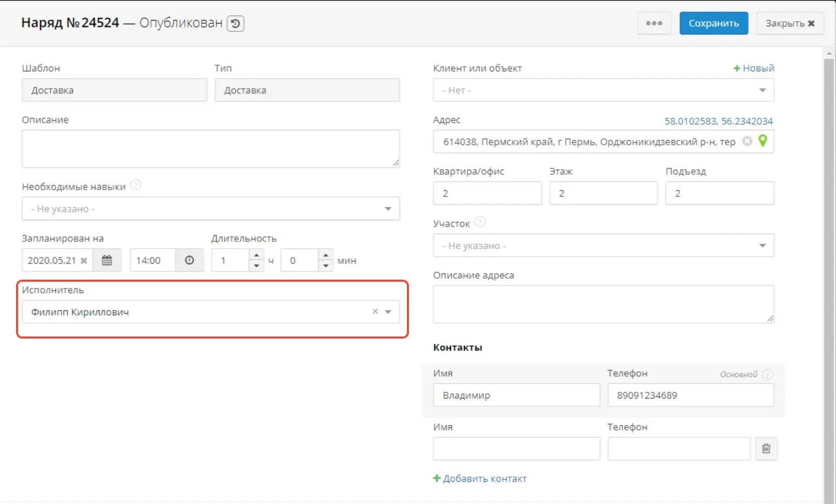Image resolution: width=836 pixels, height=504 pixels.
Task: Click the Этаж field
Action: 603,193
